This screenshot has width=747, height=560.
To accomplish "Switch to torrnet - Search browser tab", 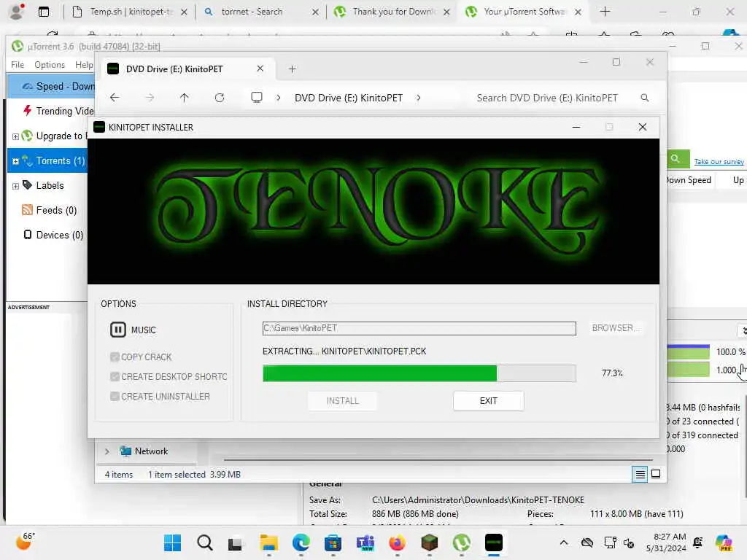I will coord(260,12).
